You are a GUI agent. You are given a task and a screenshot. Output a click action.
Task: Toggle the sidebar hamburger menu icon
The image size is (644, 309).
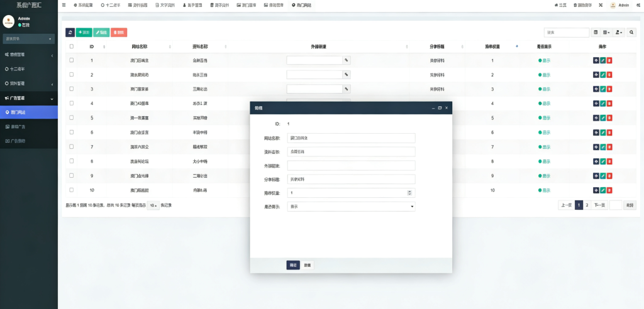[x=64, y=5]
